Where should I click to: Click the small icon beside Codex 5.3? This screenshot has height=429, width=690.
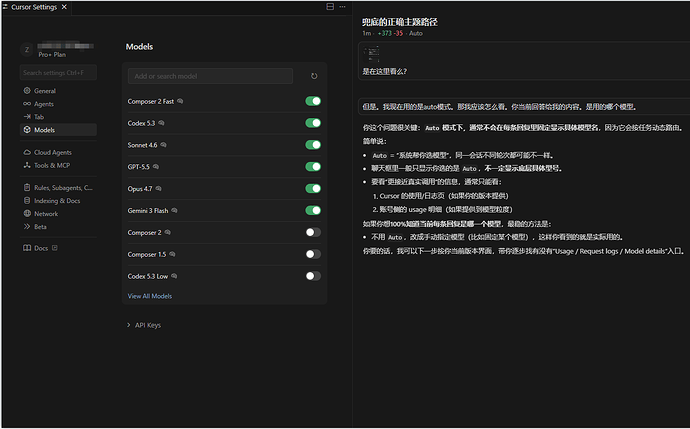click(x=161, y=123)
